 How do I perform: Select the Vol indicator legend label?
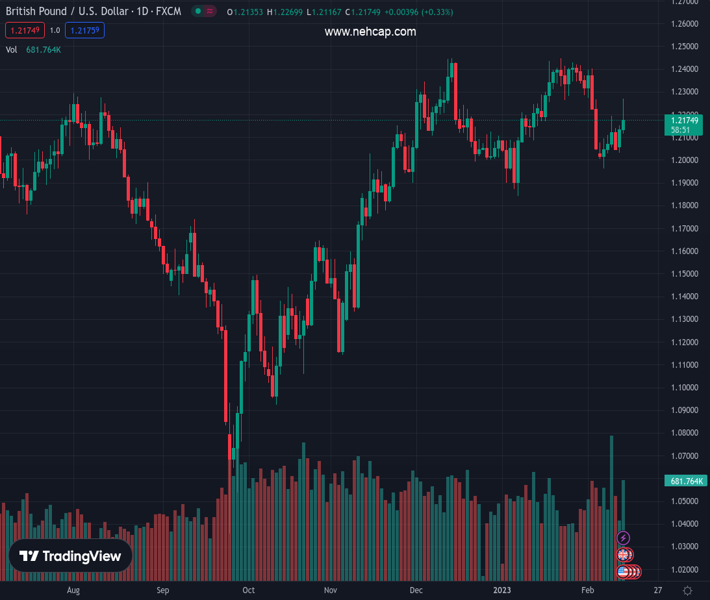[x=11, y=49]
